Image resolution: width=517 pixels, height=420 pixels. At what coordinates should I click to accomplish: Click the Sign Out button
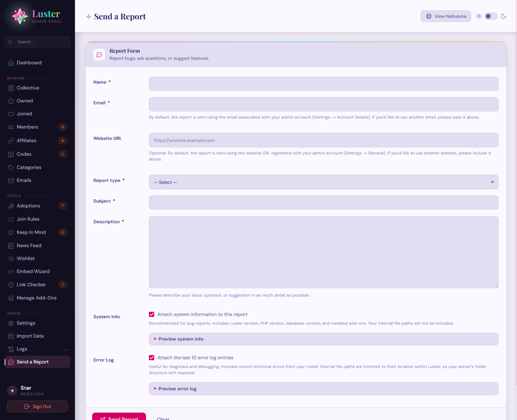pos(37,406)
